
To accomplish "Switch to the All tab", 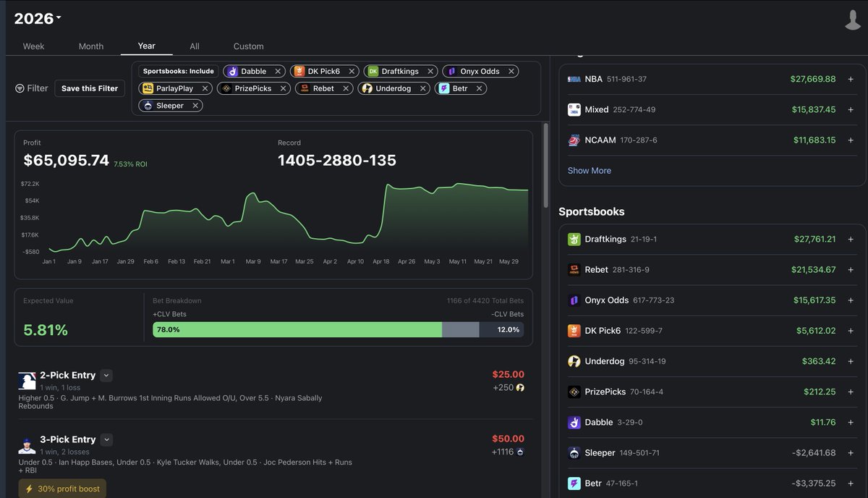I will pos(195,46).
